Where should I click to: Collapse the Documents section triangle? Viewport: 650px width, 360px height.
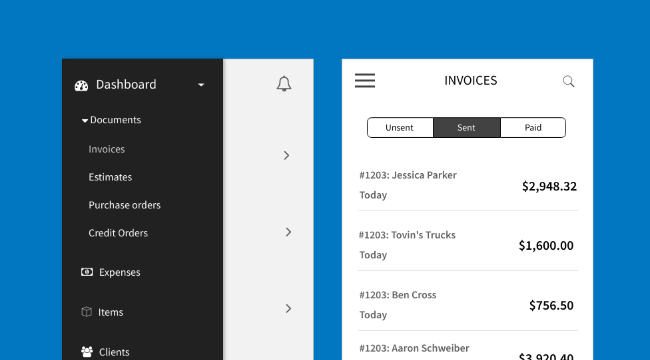(x=85, y=121)
